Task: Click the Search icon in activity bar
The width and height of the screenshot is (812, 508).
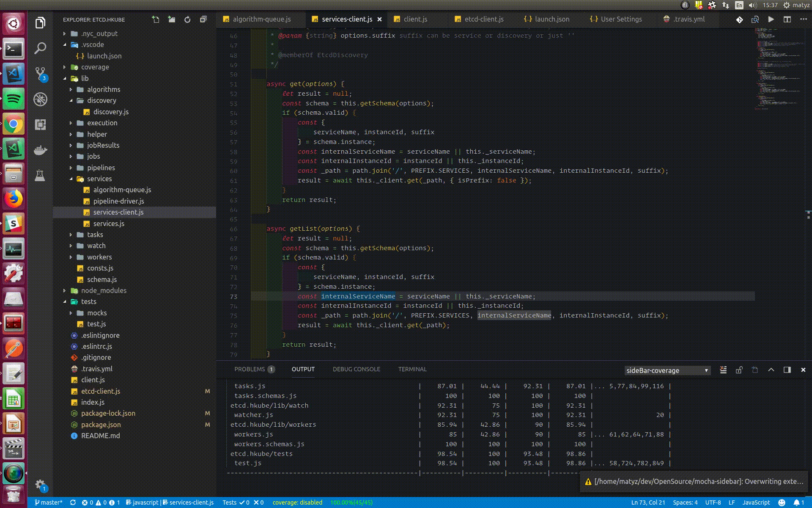Action: (x=40, y=48)
